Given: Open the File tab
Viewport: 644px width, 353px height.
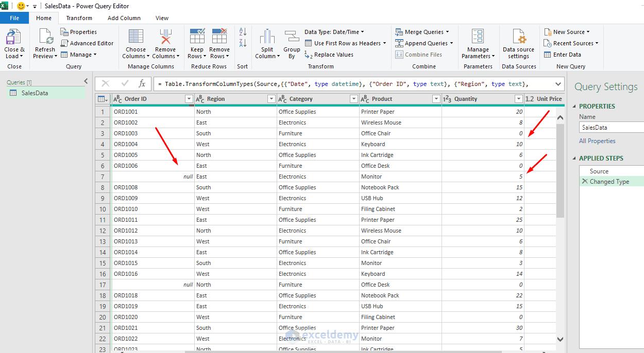Looking at the screenshot, I should pyautogui.click(x=14, y=18).
